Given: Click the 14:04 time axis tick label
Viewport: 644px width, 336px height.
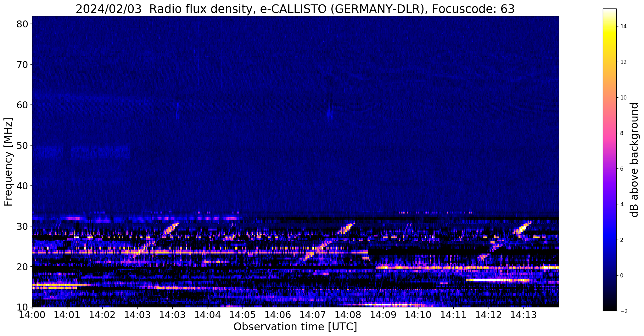Looking at the screenshot, I should 208,315.
